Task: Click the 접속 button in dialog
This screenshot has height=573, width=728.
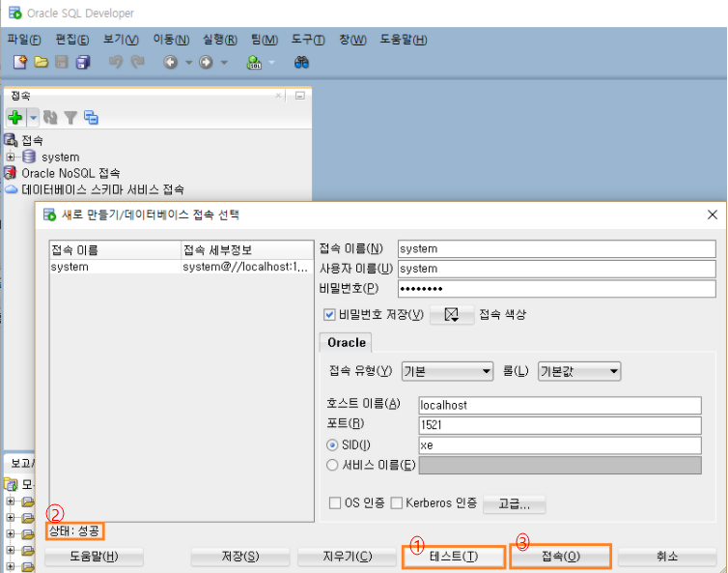Action: [x=560, y=557]
